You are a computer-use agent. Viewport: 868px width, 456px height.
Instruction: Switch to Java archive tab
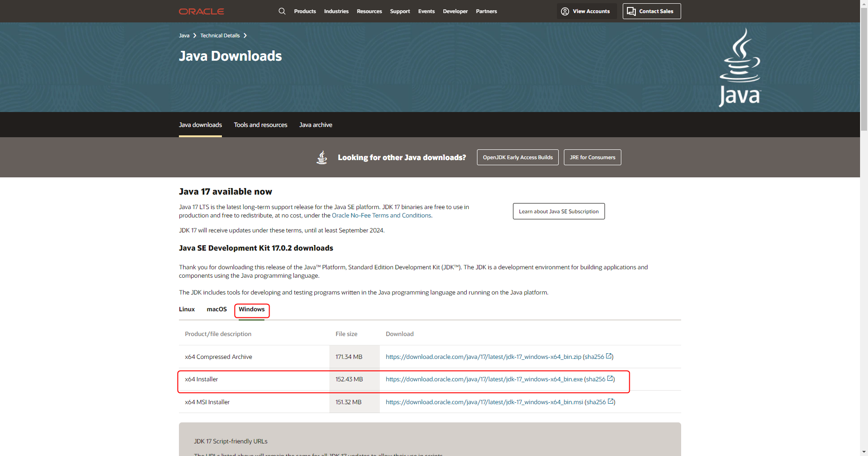click(316, 125)
